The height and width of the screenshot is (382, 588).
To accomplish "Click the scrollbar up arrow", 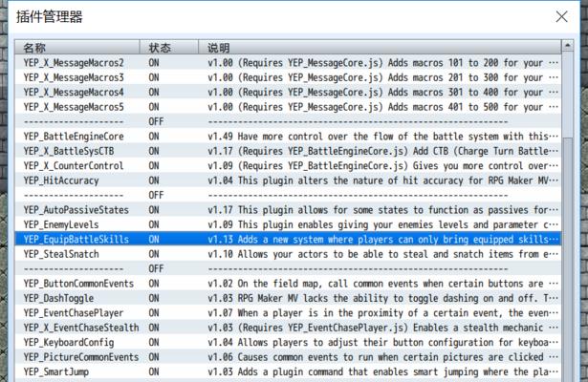I will [567, 46].
